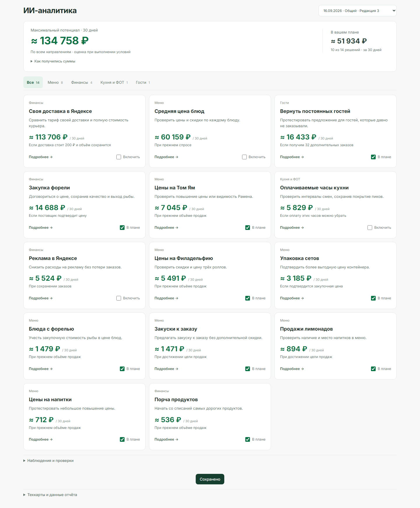
Task: Switch to the 'Все' tab
Action: pos(33,83)
